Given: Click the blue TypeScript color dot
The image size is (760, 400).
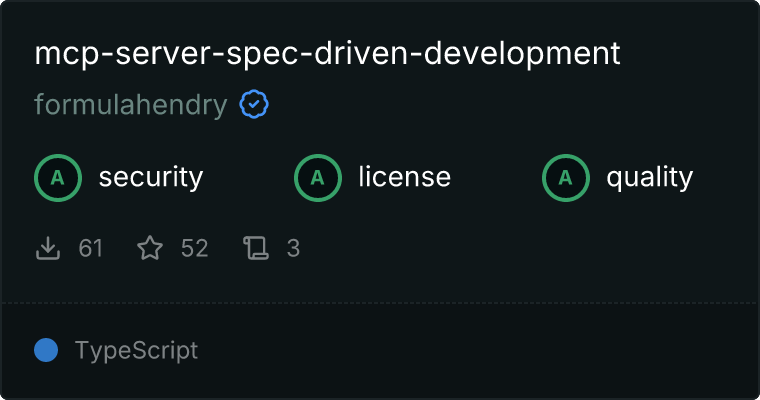Looking at the screenshot, I should coord(46,350).
